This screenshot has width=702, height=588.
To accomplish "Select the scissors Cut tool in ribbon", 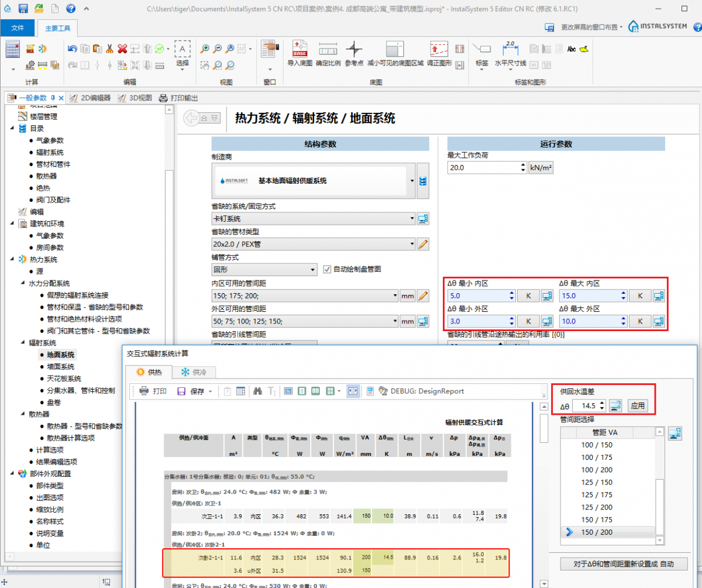I will coord(109,49).
